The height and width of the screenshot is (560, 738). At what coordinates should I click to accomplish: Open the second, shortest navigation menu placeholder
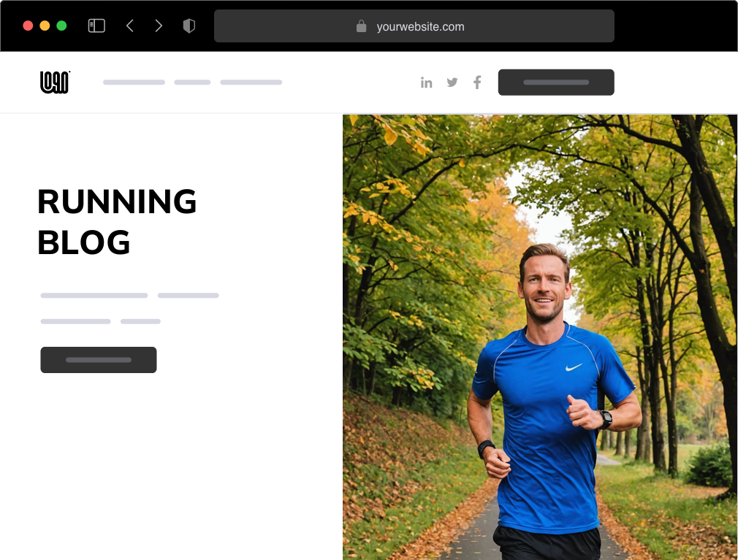click(x=192, y=83)
